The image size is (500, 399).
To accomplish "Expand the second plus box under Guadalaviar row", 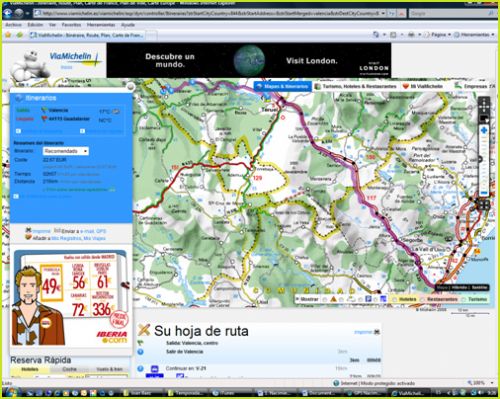I will tap(82, 131).
